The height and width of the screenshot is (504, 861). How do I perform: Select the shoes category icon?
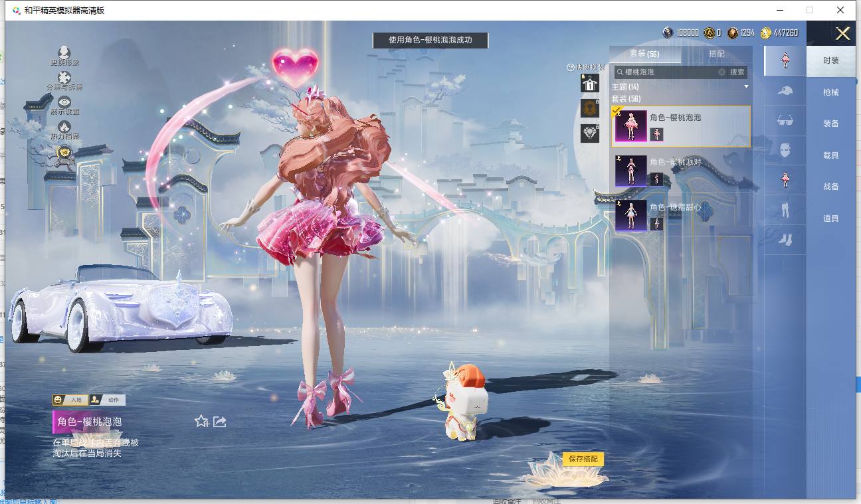[x=785, y=239]
